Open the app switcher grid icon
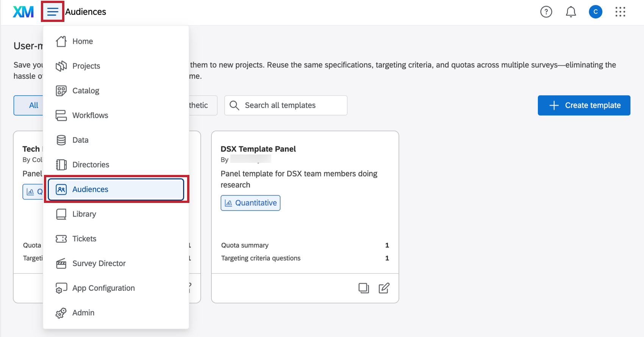The image size is (644, 337). 620,12
